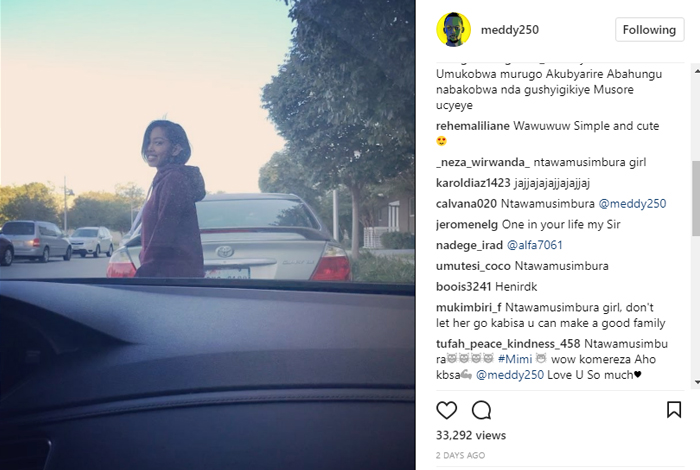
Task: Open the calvana020 commenter profile
Action: [x=466, y=204]
